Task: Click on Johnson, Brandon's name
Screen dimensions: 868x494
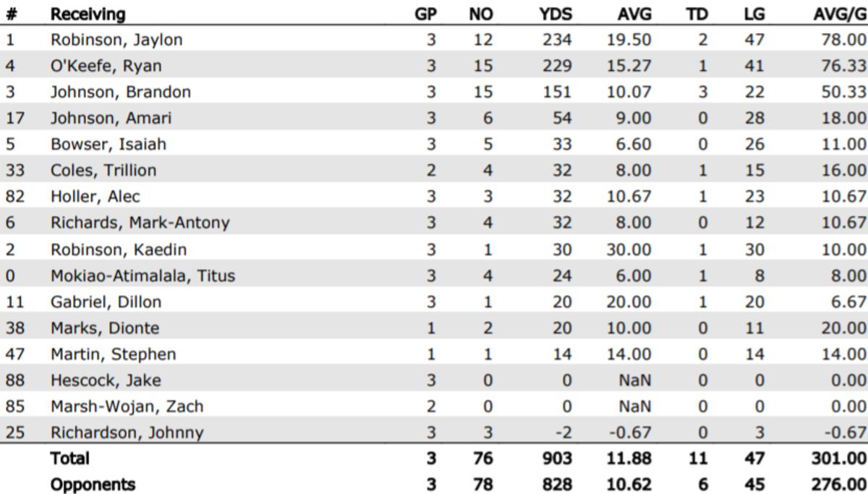Action: coord(120,92)
